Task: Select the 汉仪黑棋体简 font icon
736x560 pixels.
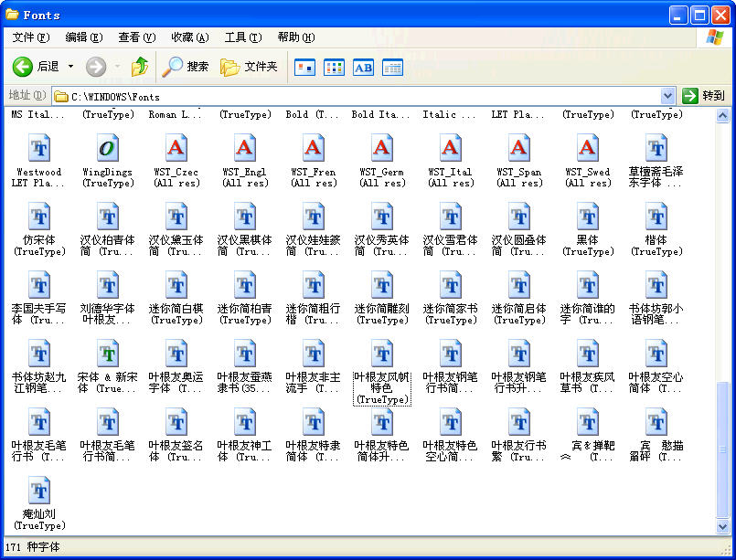Action: click(x=245, y=217)
